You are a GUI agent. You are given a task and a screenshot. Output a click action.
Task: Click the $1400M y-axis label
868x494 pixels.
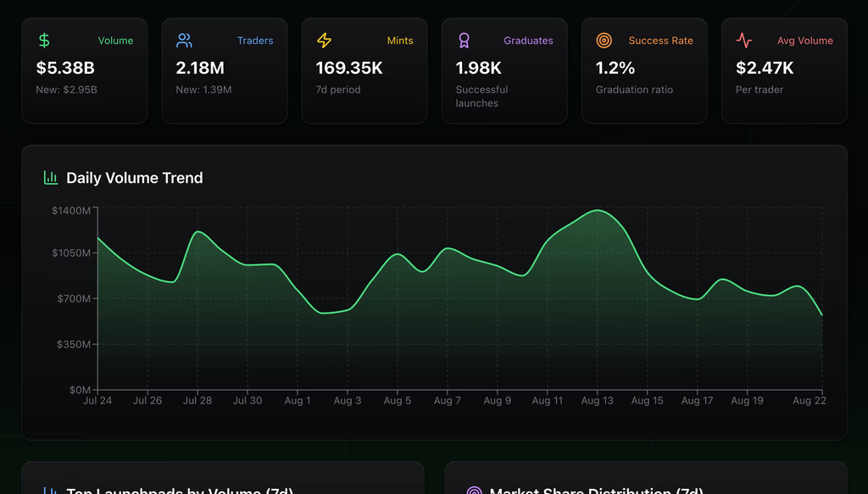coord(71,210)
